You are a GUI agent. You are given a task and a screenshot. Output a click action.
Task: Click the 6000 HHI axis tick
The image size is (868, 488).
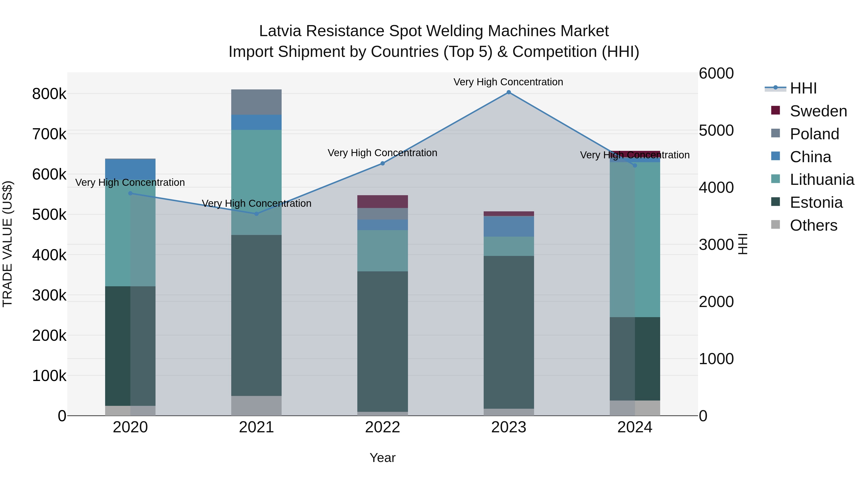(716, 74)
